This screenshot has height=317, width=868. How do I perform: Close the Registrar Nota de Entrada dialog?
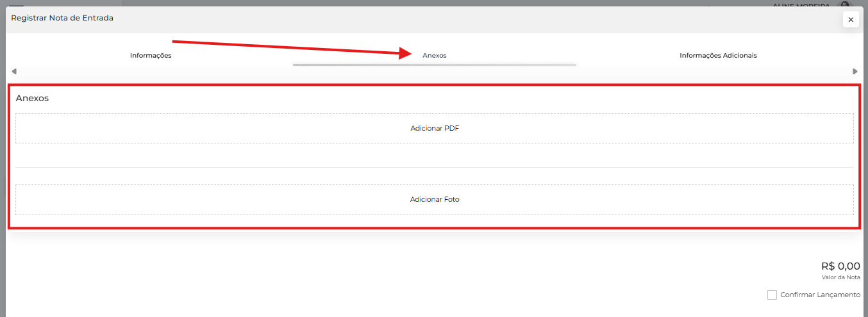pyautogui.click(x=851, y=20)
